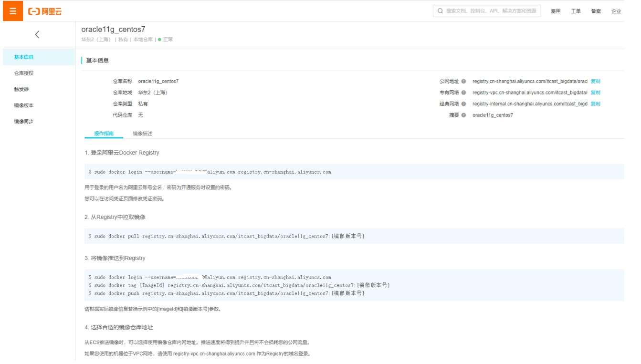
Task: Click the search box in the top bar
Action: [x=487, y=11]
